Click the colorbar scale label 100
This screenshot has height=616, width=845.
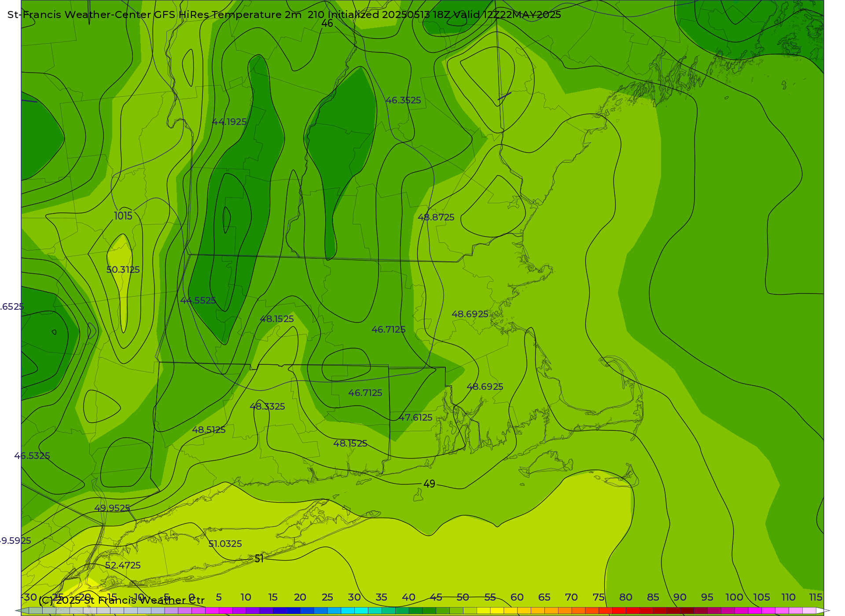[735, 598]
